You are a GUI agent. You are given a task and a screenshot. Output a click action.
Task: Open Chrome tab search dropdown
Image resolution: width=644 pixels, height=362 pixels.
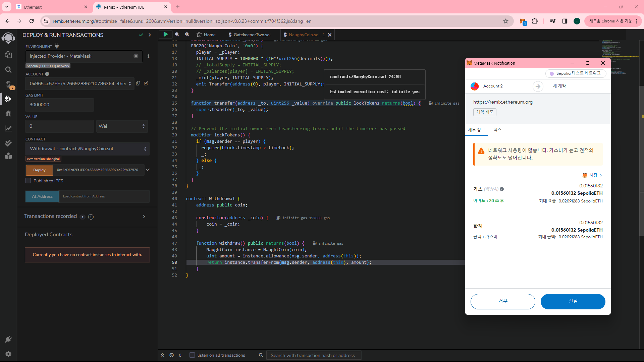(7, 7)
